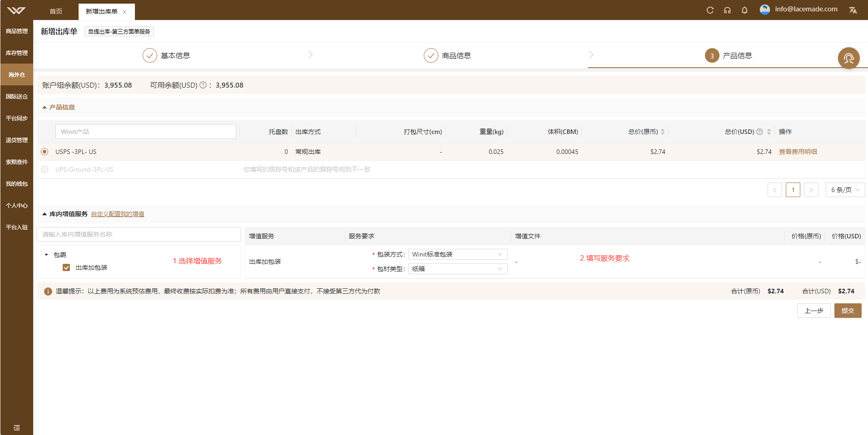Click the 自提出库-第三方面单服务 tag
The height and width of the screenshot is (435, 868).
[119, 31]
